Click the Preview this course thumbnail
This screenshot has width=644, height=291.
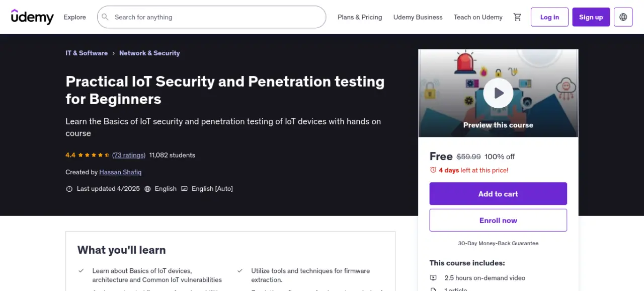click(498, 93)
